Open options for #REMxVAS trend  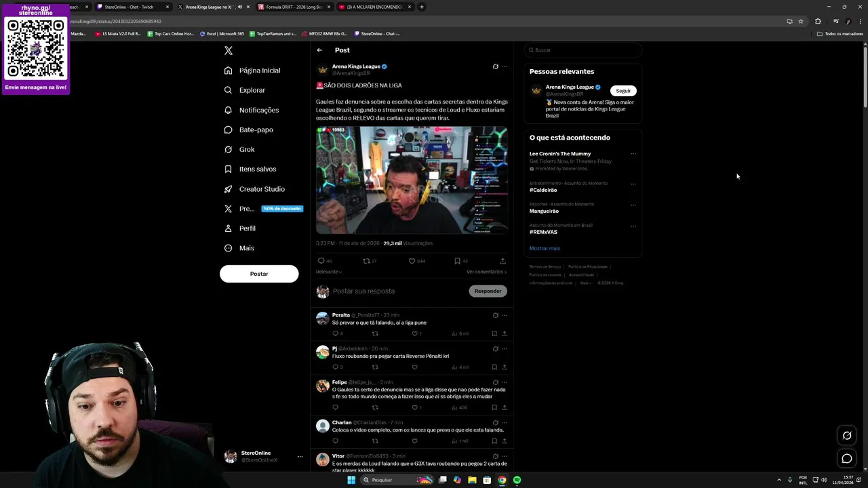[x=633, y=226]
